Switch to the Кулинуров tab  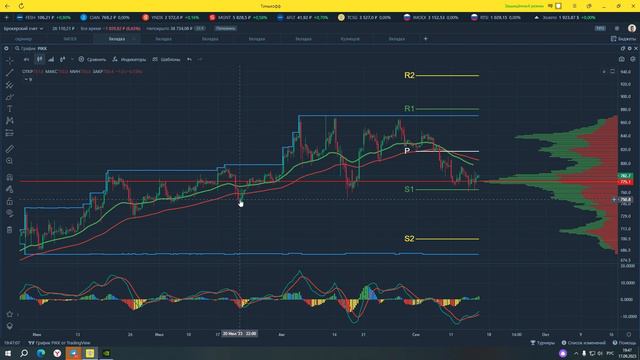click(x=350, y=39)
